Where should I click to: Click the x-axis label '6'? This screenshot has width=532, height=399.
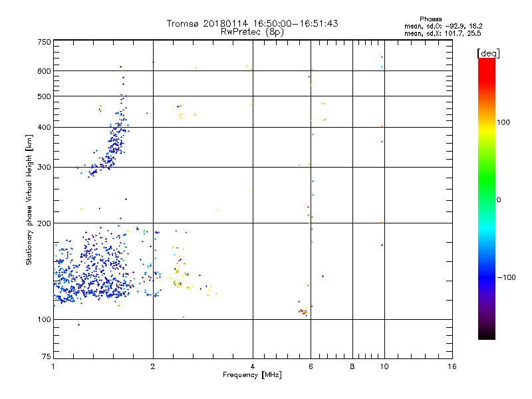tap(311, 366)
